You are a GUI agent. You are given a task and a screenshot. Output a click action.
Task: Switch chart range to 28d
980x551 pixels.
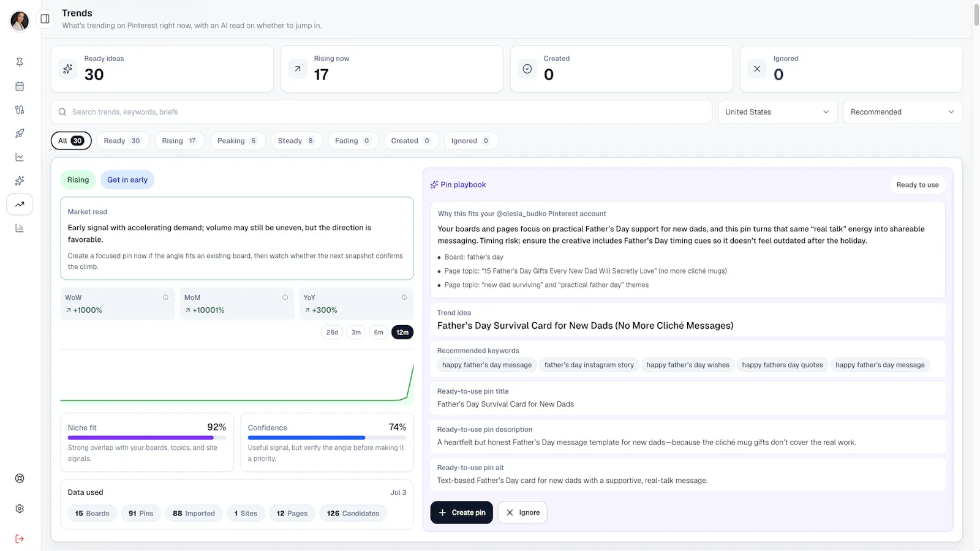[x=332, y=332]
